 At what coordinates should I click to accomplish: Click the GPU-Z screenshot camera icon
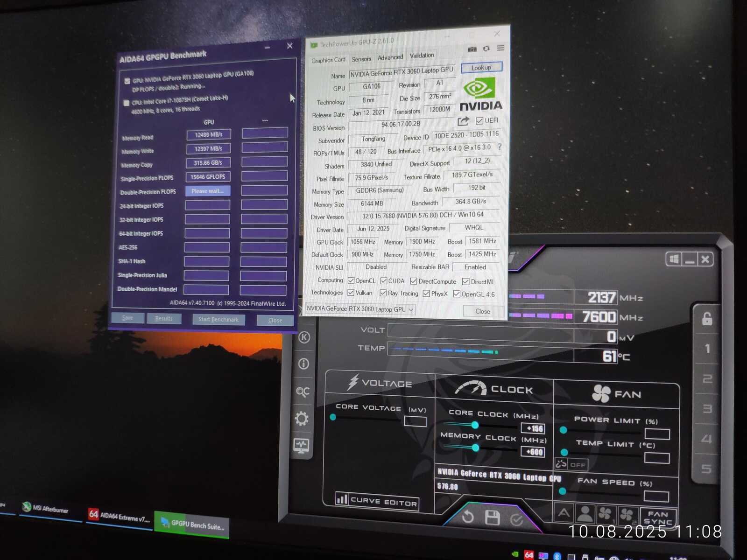click(x=472, y=49)
